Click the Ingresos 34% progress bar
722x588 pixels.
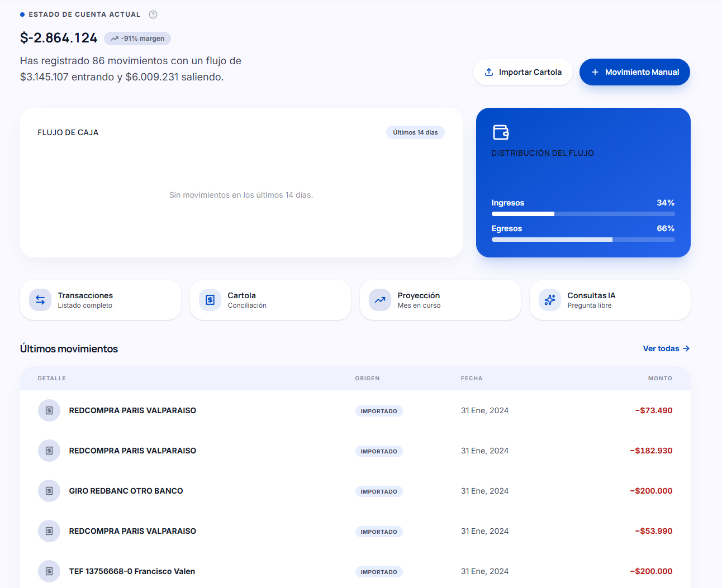coord(583,214)
